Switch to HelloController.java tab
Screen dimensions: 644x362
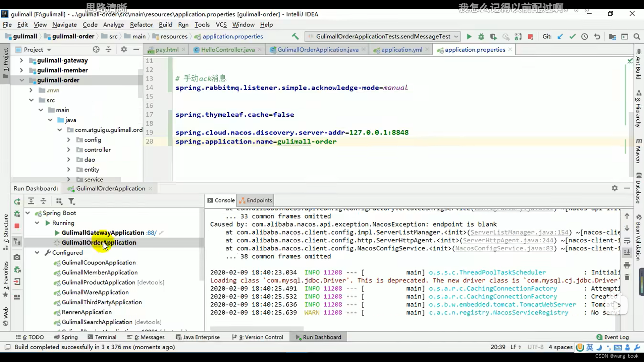pos(228,50)
